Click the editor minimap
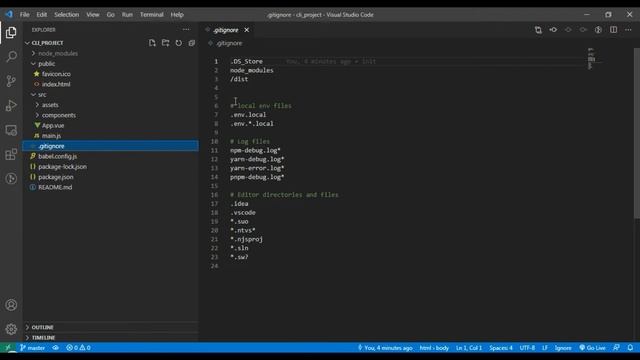The width and height of the screenshot is (640, 360). (x=591, y=59)
